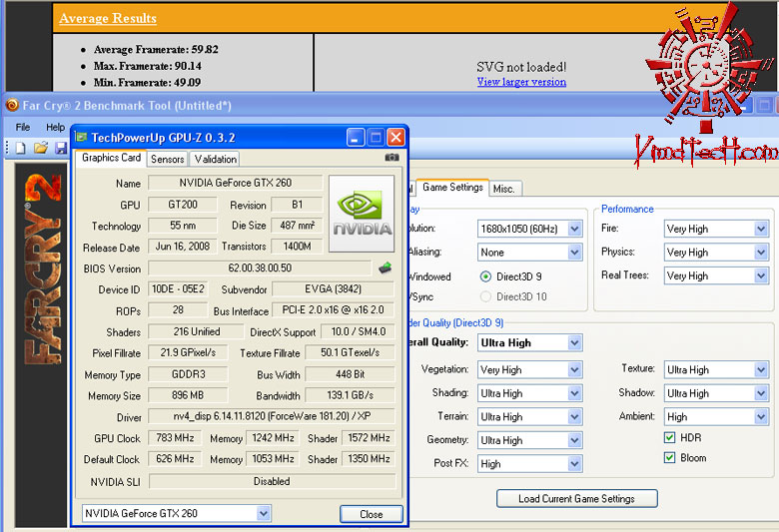
Task: Open the Shadow quality dropdown
Action: 716,393
